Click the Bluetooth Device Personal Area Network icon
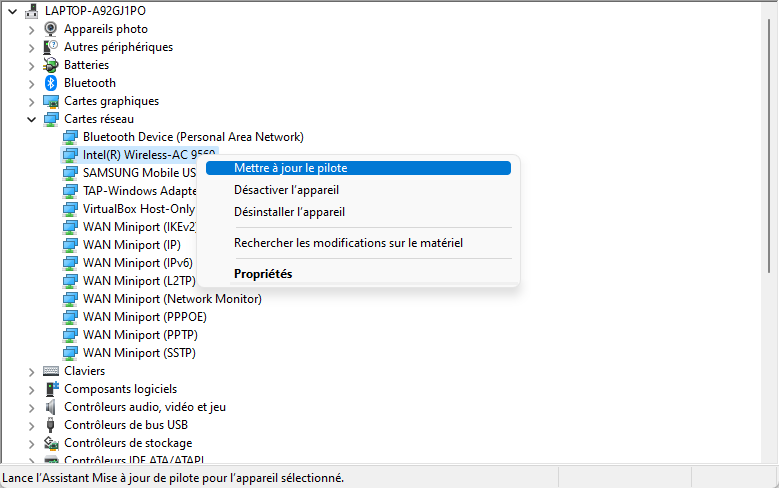Image resolution: width=779 pixels, height=488 pixels. [x=70, y=137]
